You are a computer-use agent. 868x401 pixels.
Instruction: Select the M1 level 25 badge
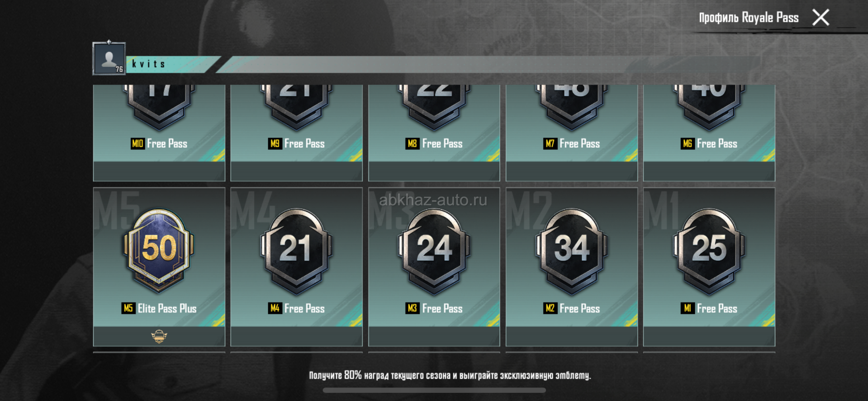709,251
